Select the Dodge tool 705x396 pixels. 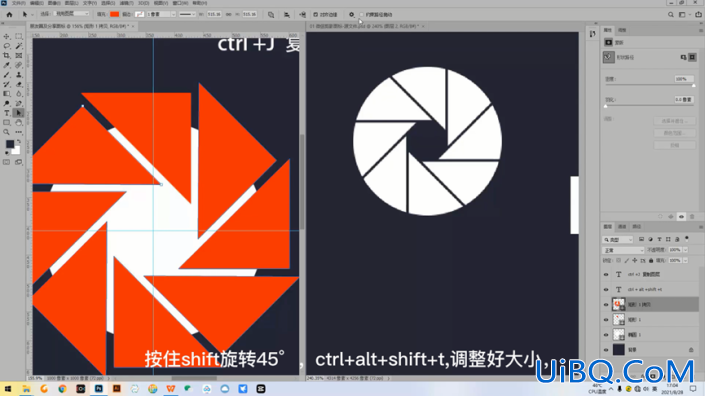click(x=6, y=103)
